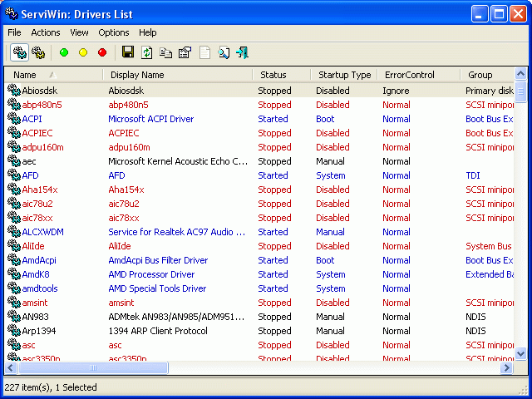Open the Properties toolbar icon
Viewport: 532px width, 399px height.
pyautogui.click(x=185, y=52)
